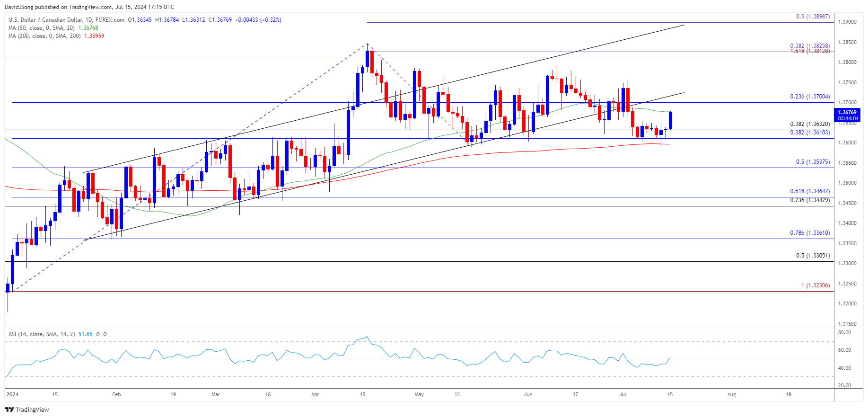
Task: Click the 0.382 (1.36320) level label
Action: 810,124
